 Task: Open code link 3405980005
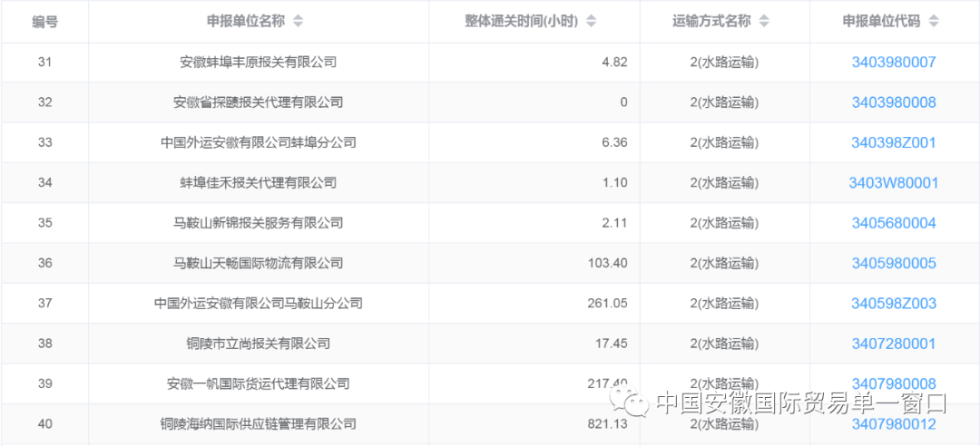coord(894,264)
